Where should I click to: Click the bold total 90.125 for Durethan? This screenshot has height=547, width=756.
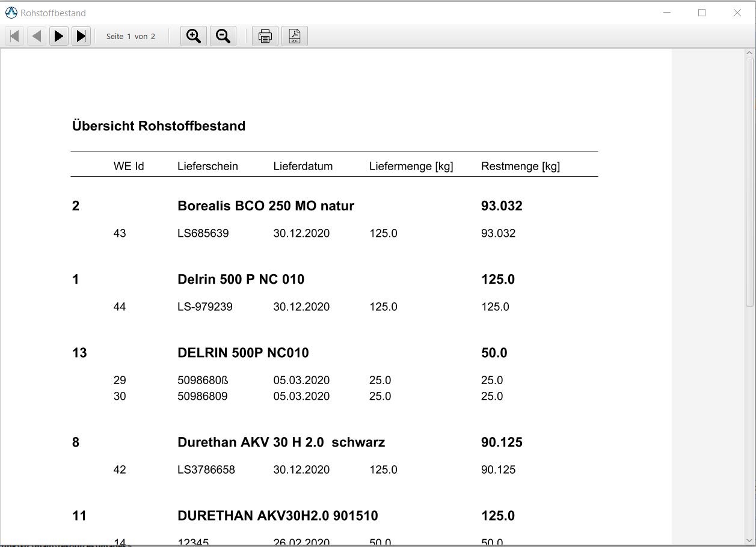502,442
